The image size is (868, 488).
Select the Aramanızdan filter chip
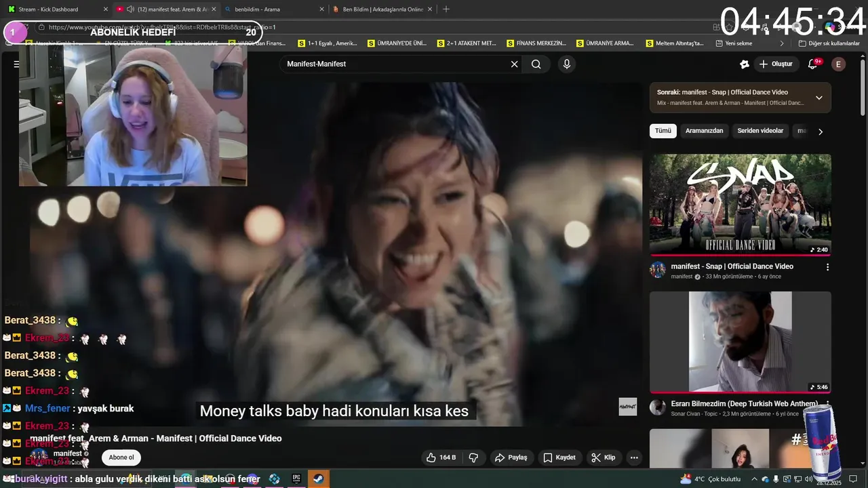[704, 131]
